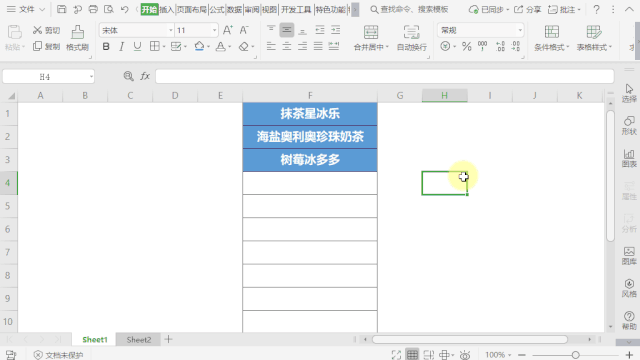This screenshot has width=640, height=360.
Task: Click the fill color bucket icon
Action: tap(199, 47)
